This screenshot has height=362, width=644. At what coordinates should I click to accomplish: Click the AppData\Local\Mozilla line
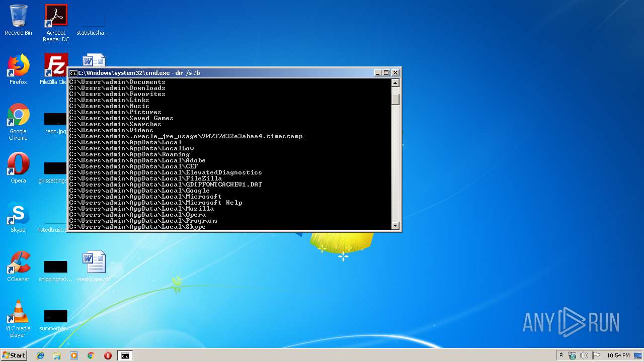(x=141, y=209)
